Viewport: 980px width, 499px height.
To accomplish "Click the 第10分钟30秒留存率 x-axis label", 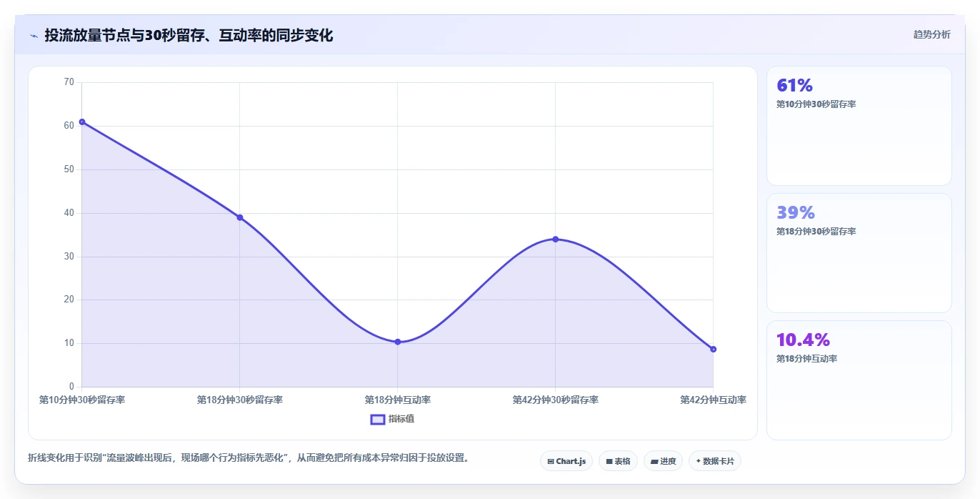I will (82, 400).
